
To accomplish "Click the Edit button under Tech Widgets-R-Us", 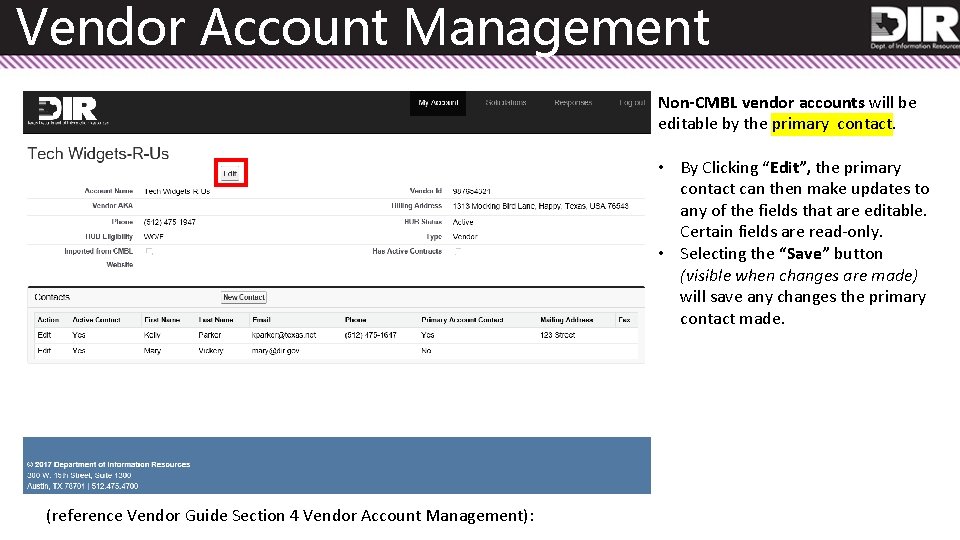I will point(230,173).
